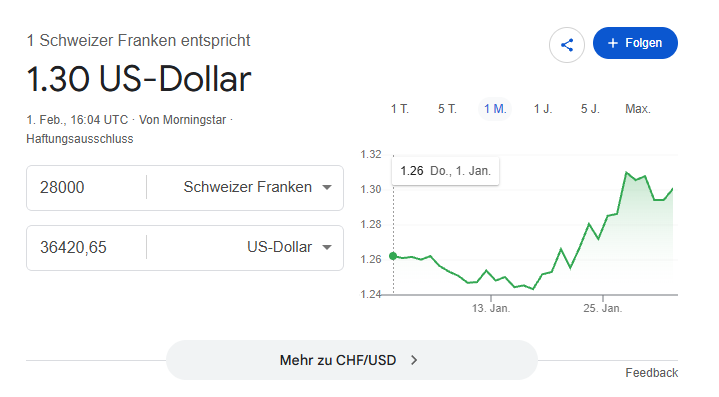
Task: Open the US-Dollar currency dropdown arrow
Action: tap(327, 248)
